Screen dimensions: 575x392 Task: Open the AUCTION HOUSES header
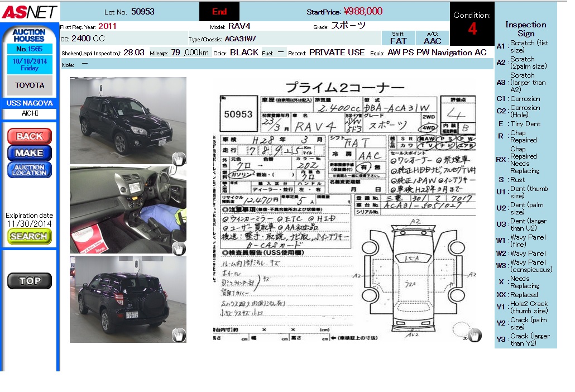pyautogui.click(x=29, y=36)
